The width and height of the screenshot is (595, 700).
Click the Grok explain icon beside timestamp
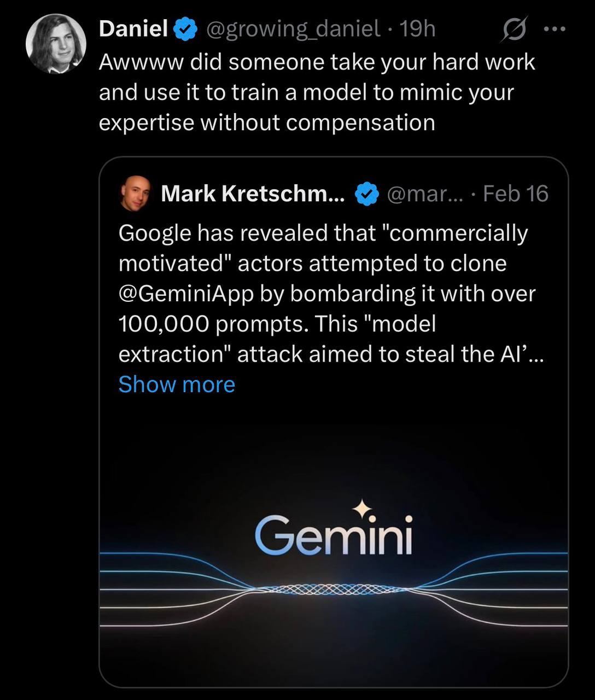point(514,30)
